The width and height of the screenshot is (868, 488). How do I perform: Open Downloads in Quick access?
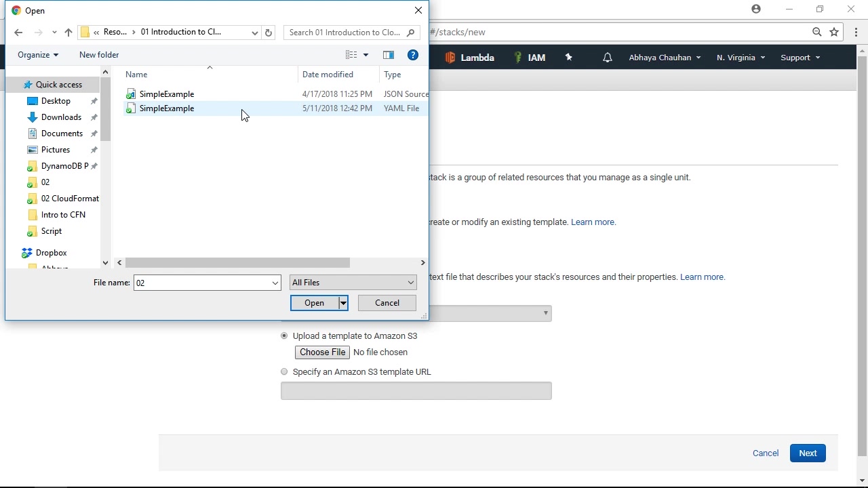pyautogui.click(x=61, y=117)
